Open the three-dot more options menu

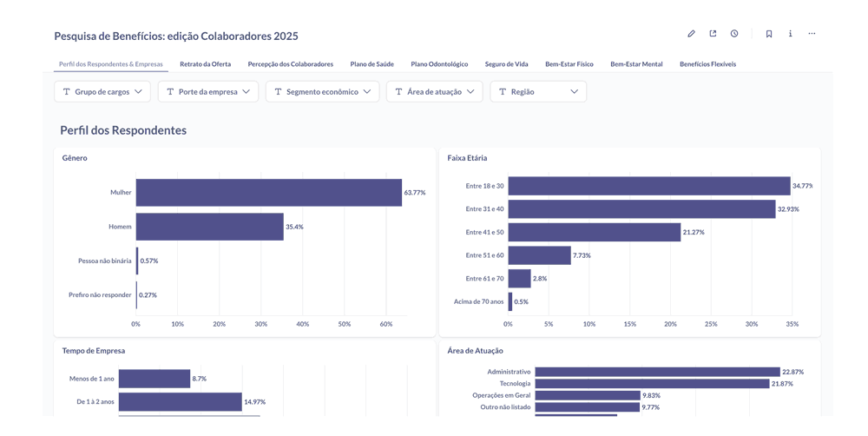(x=812, y=34)
